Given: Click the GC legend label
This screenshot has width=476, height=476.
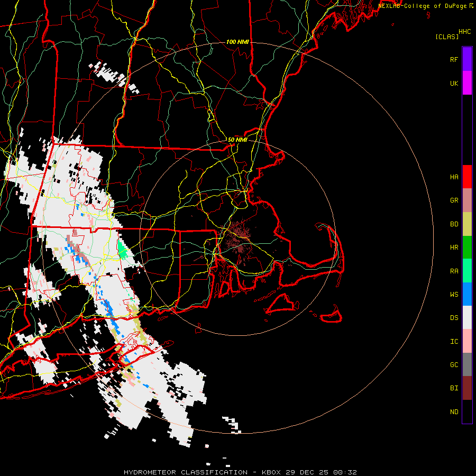Looking at the screenshot, I should [x=454, y=365].
